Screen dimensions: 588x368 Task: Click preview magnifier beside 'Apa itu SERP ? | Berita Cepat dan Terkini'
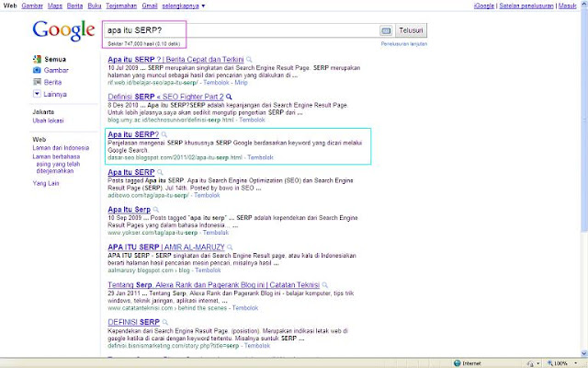249,60
